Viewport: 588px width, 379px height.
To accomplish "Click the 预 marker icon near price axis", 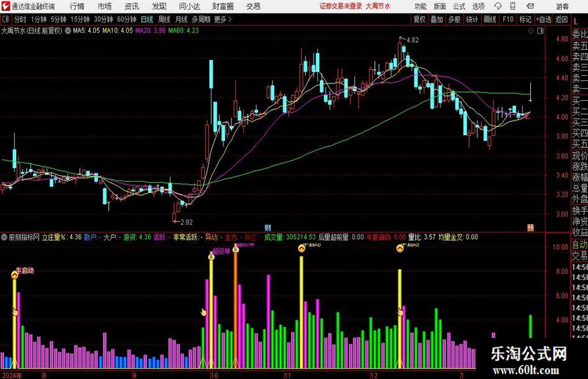I will pos(530,227).
